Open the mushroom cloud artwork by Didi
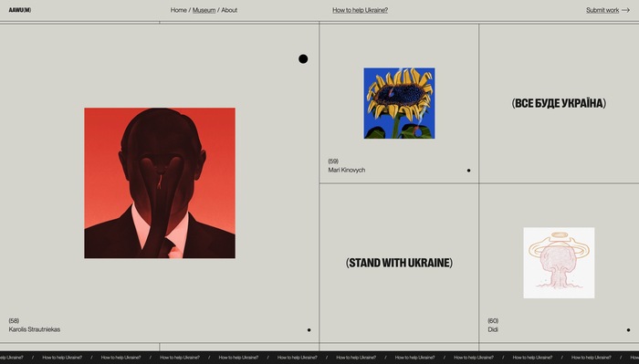639x364 pixels. (x=559, y=263)
